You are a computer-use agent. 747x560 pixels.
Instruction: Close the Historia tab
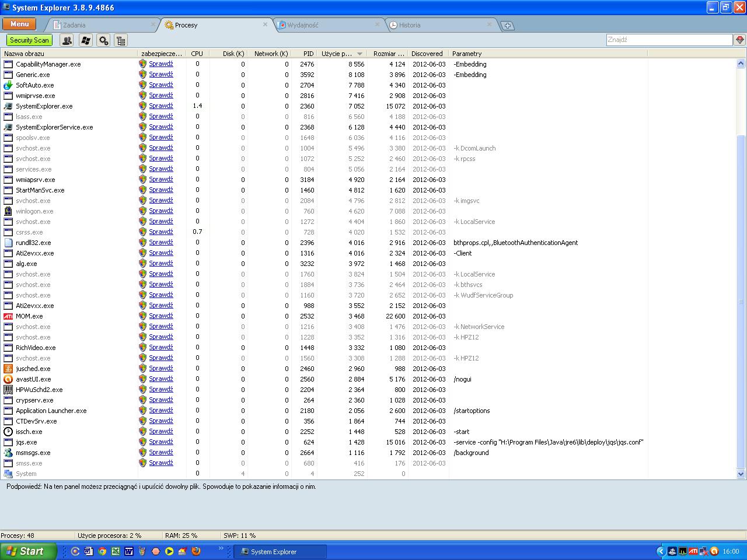[x=489, y=24]
